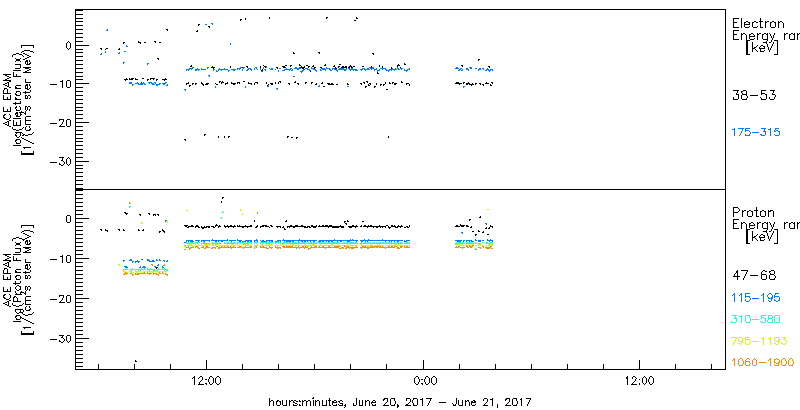Click the second 12:00 time label for June 21
The width and height of the screenshot is (800, 410).
click(x=639, y=382)
